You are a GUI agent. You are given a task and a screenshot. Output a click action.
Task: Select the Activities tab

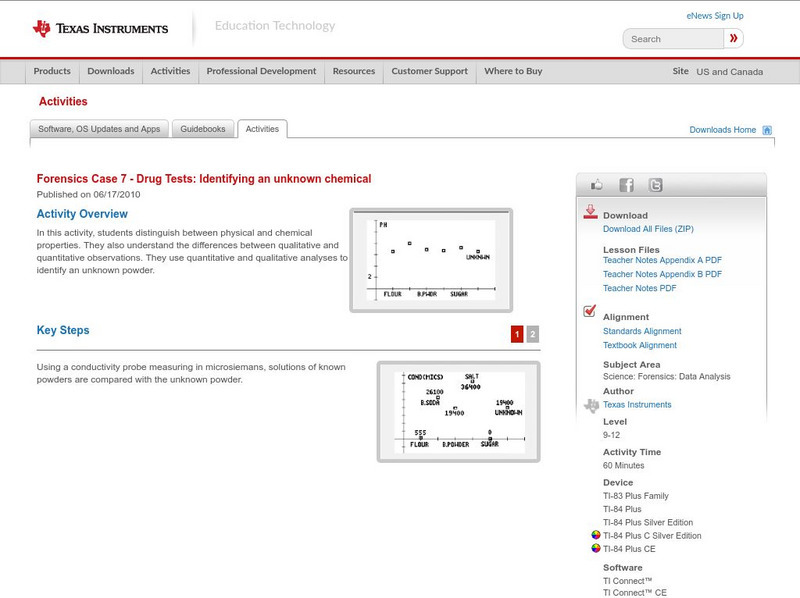(262, 129)
